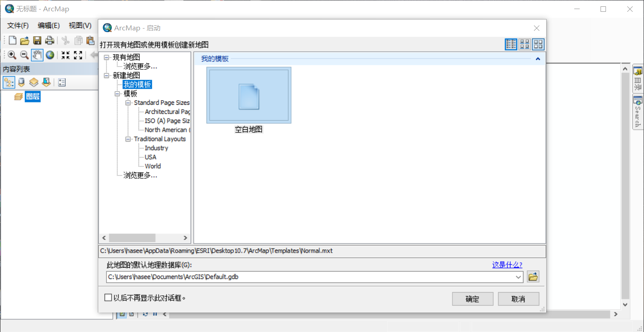
Task: Click the New map document icon
Action: [12, 40]
